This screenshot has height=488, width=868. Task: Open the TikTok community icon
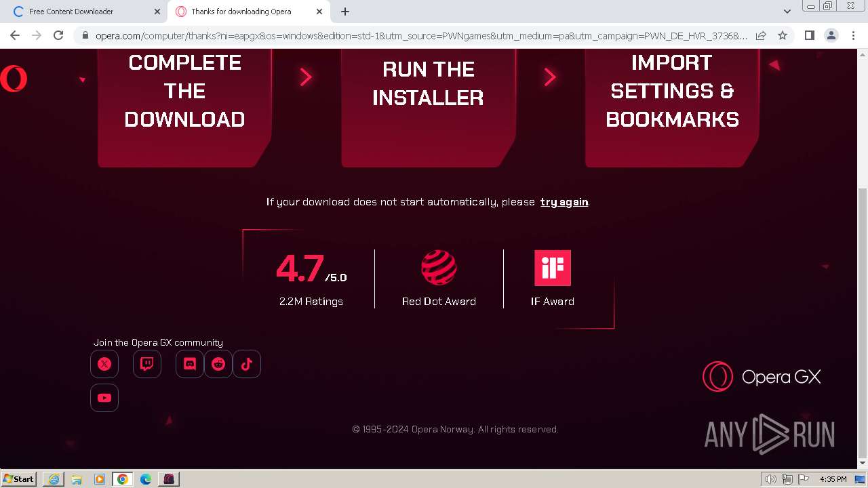(247, 364)
